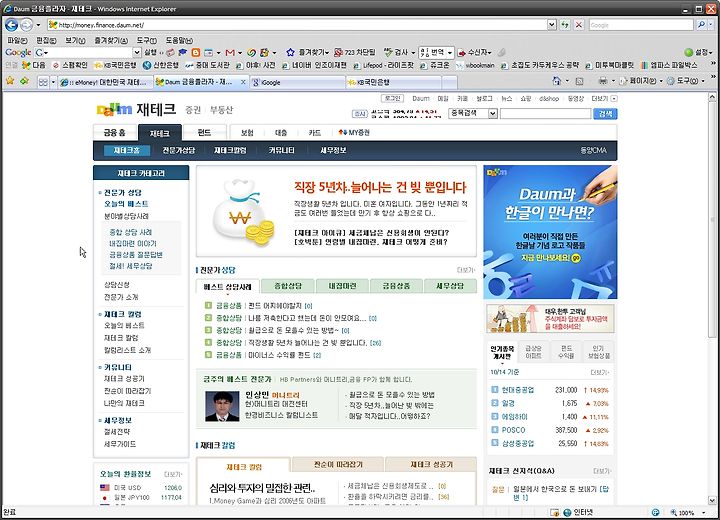Open the 편집 menu

(x=46, y=40)
